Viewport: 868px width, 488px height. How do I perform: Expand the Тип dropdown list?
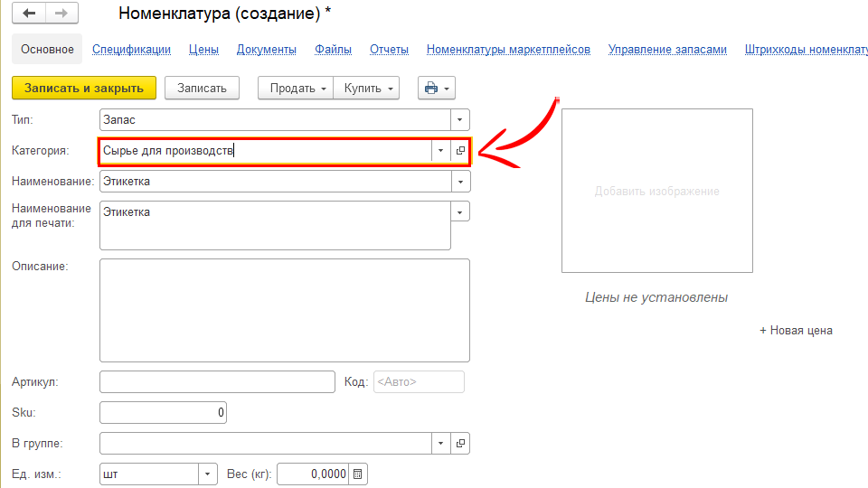tap(460, 119)
